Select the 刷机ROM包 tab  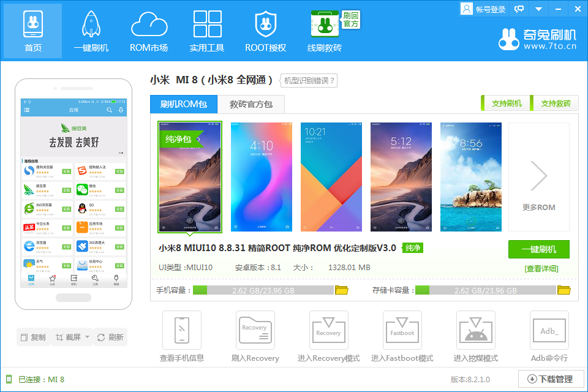point(183,104)
